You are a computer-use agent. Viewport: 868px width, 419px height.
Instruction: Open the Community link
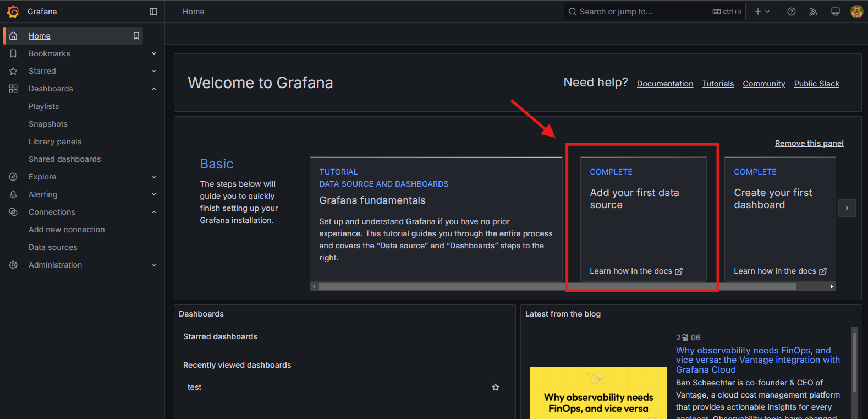[x=764, y=84]
